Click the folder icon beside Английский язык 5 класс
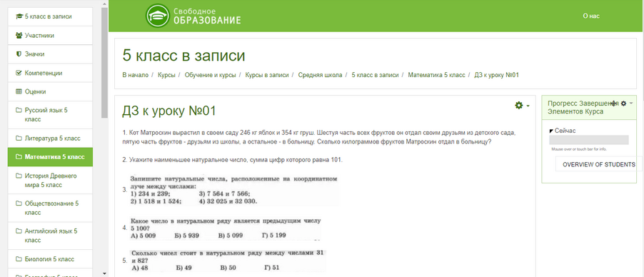Image resolution: width=644 pixels, height=277 pixels. (x=19, y=231)
